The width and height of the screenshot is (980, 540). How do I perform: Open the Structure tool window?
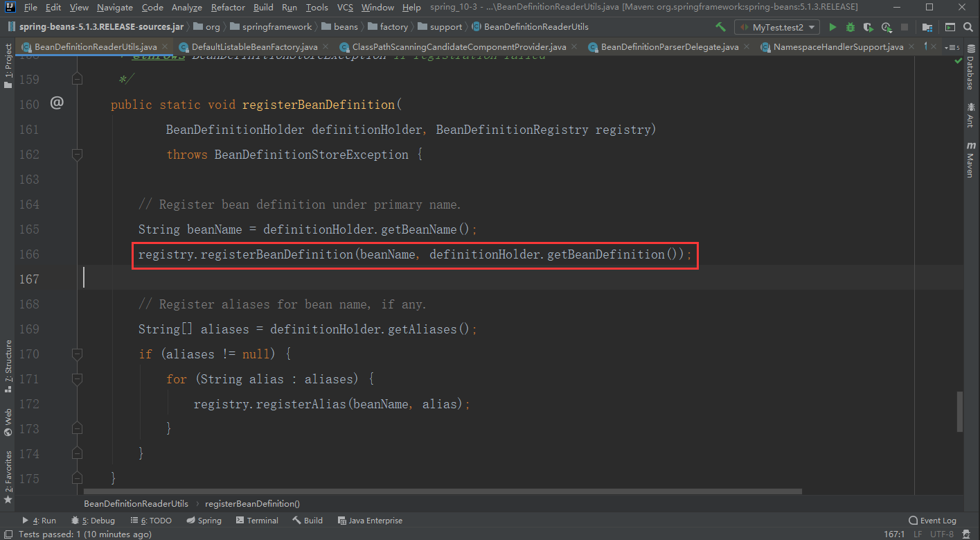click(x=8, y=367)
